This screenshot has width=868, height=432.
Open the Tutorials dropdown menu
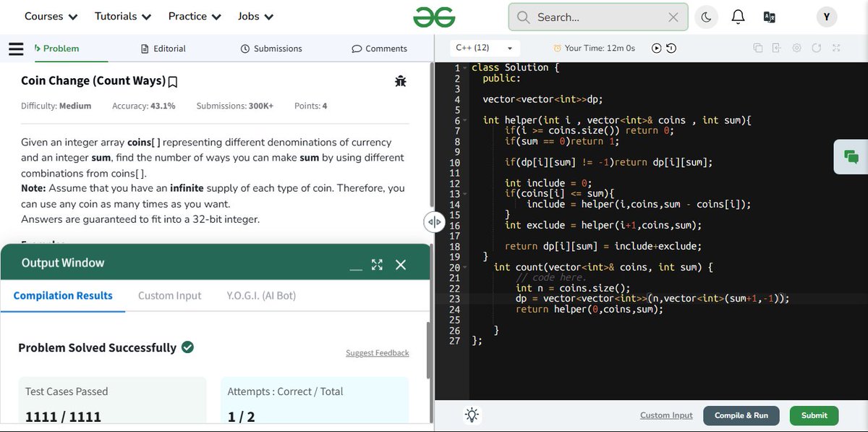(123, 16)
